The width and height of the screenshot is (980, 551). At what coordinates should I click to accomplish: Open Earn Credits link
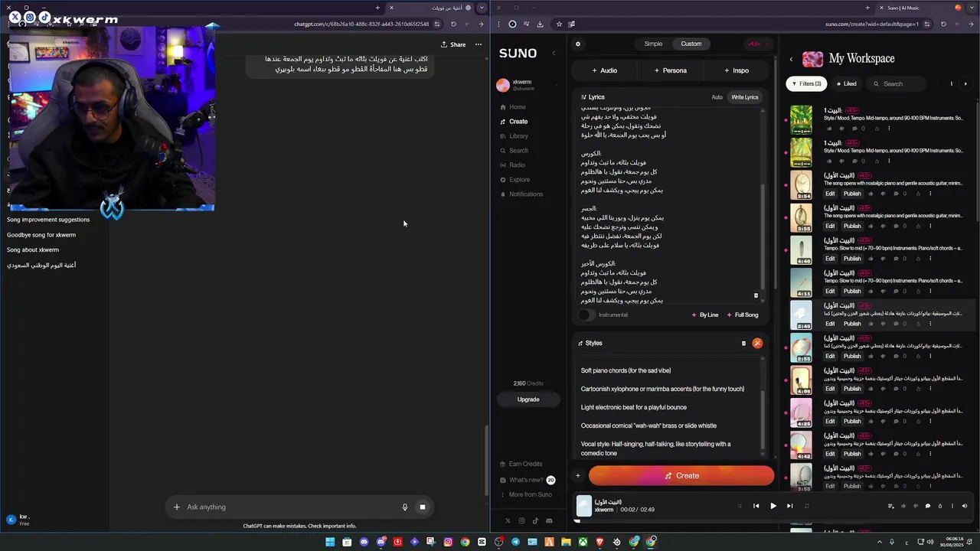click(525, 464)
